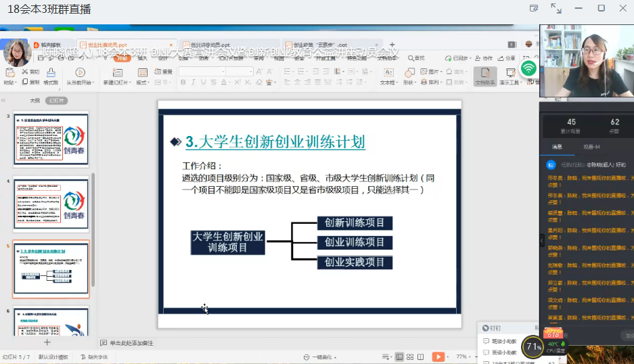Collapse the slide panel with double-arrow icon
634x364 pixels.
tap(4, 100)
